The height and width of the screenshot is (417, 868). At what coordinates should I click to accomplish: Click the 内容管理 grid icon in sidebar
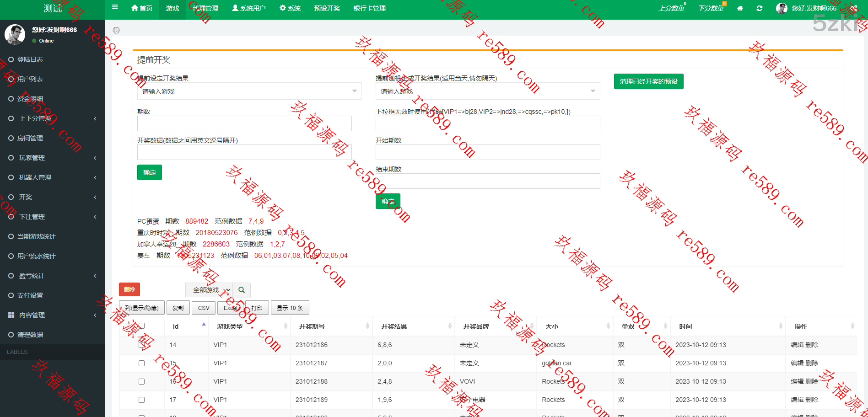(11, 315)
